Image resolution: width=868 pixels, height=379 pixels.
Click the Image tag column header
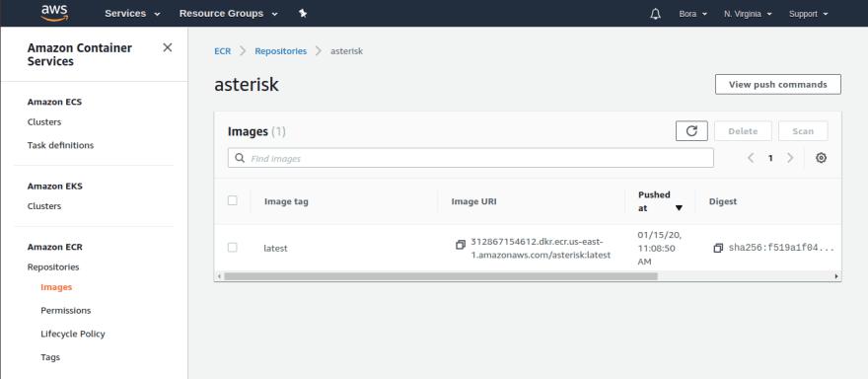[x=286, y=201]
